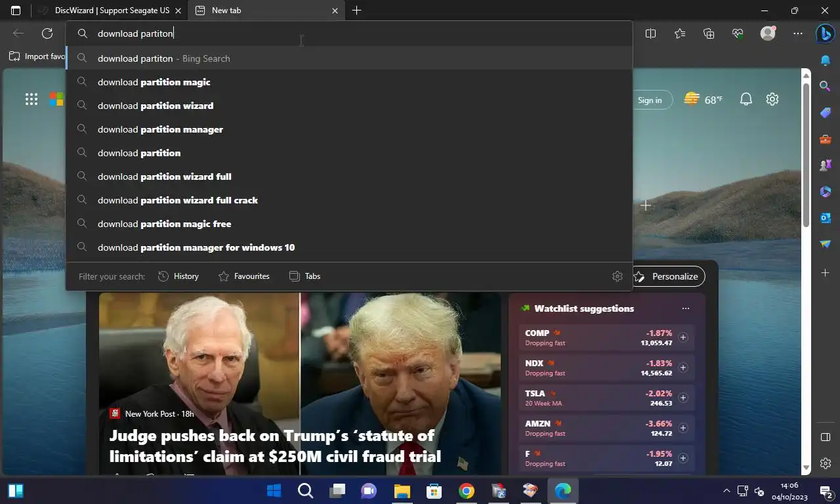Add NDX to the watchlist
Screen dimensions: 840x504
pyautogui.click(x=683, y=367)
